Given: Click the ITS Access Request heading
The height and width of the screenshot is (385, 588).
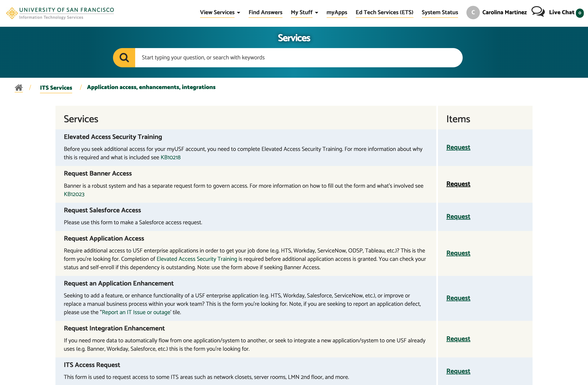Looking at the screenshot, I should point(92,365).
